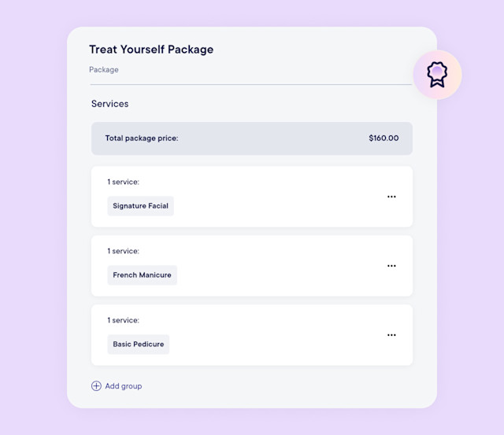Click the plus circle icon beside Add group
Image resolution: width=504 pixels, height=435 pixels.
coord(96,386)
